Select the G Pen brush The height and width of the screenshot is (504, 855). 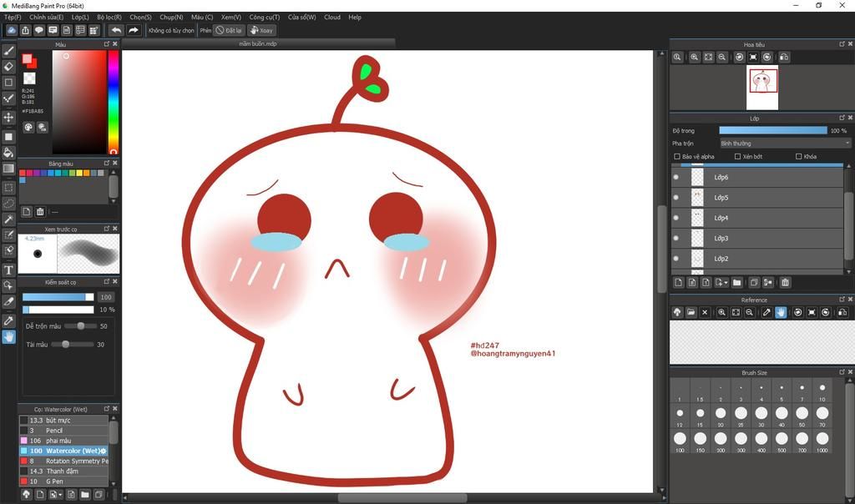63,481
